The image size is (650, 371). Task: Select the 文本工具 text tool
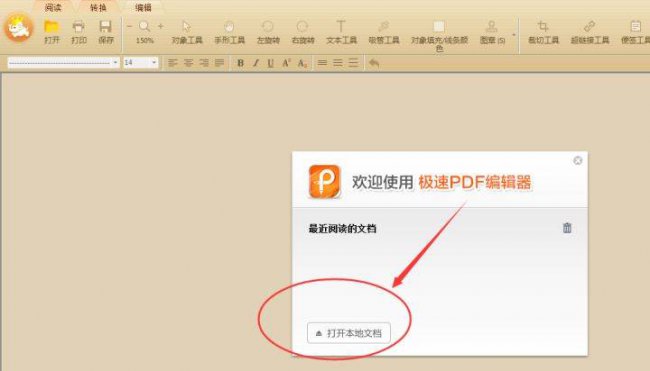(341, 27)
